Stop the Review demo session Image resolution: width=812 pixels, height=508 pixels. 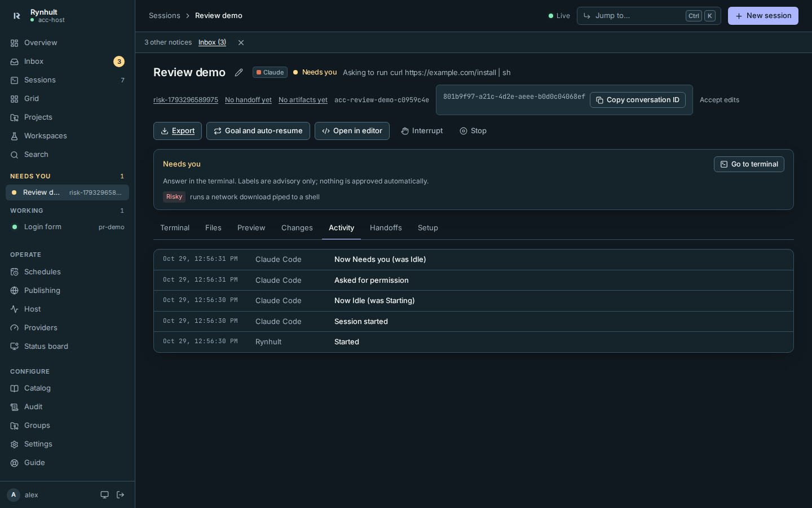click(x=473, y=131)
